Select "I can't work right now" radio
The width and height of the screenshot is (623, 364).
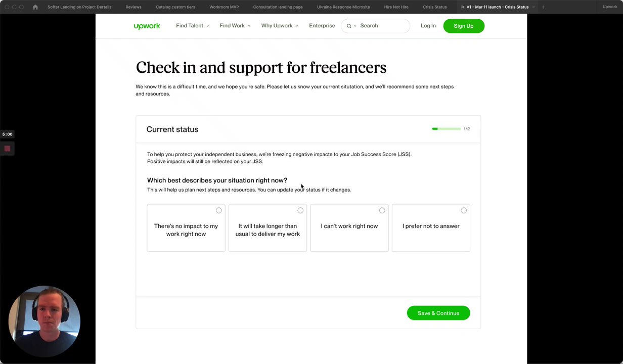click(382, 210)
